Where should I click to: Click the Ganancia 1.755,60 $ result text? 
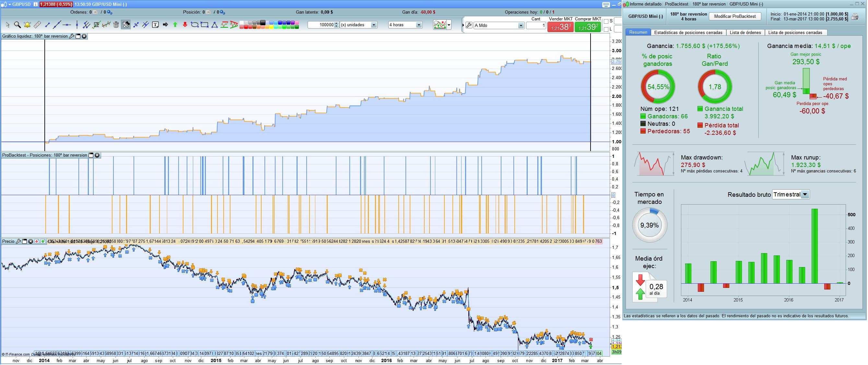click(693, 46)
